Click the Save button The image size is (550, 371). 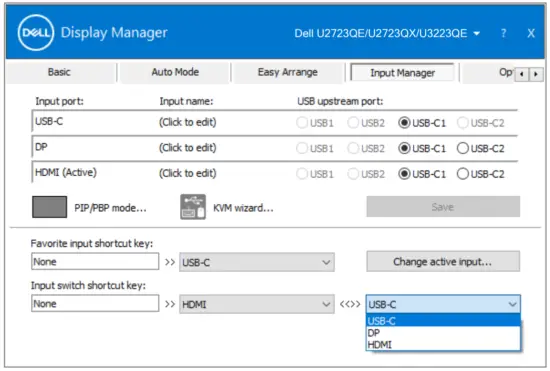(x=443, y=207)
